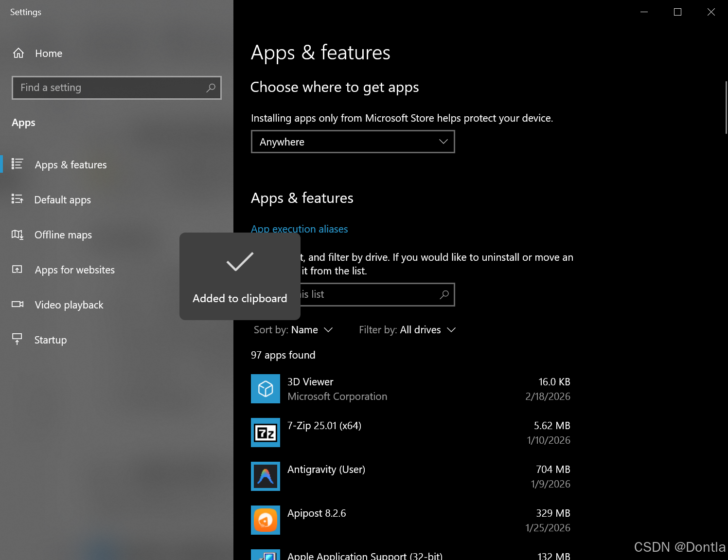728x560 pixels.
Task: Click the Default apps sidebar icon
Action: 18,199
